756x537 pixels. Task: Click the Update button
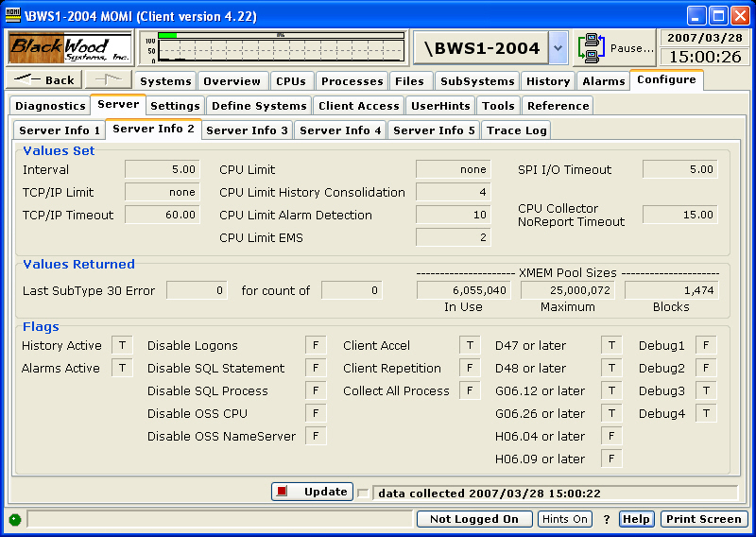tap(312, 492)
